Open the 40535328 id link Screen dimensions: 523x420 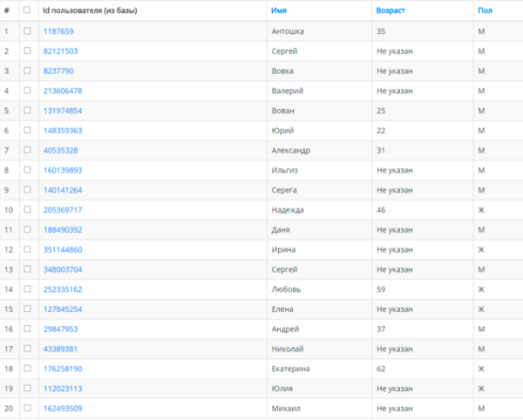pos(61,151)
